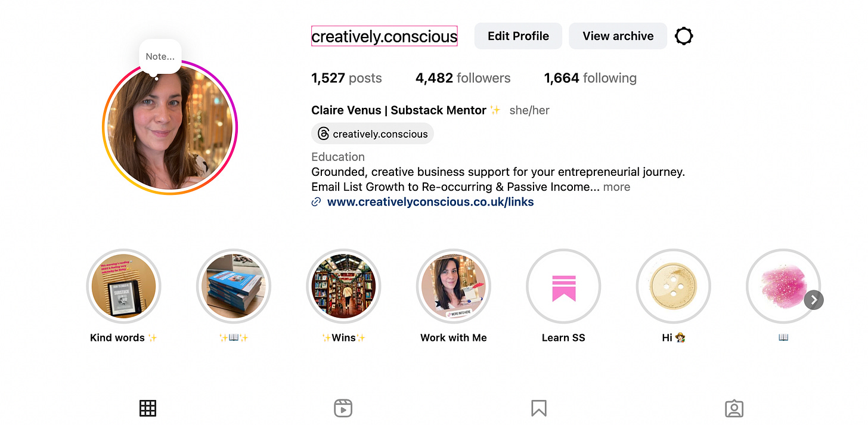The width and height of the screenshot is (868, 425).
Task: Open the settings gear icon
Action: pyautogui.click(x=684, y=36)
